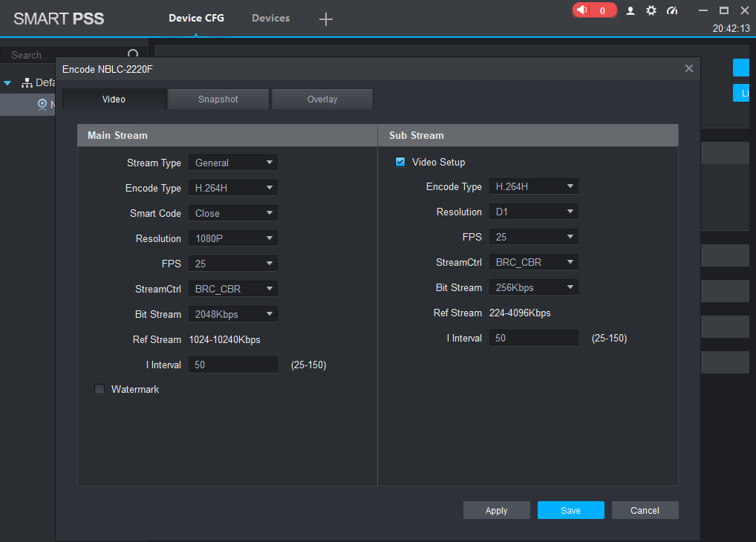This screenshot has height=542, width=756.
Task: Select the Devices tab
Action: (271, 18)
